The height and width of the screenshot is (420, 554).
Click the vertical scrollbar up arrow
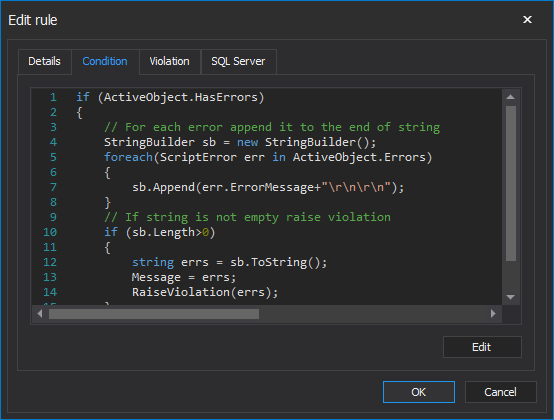point(511,97)
